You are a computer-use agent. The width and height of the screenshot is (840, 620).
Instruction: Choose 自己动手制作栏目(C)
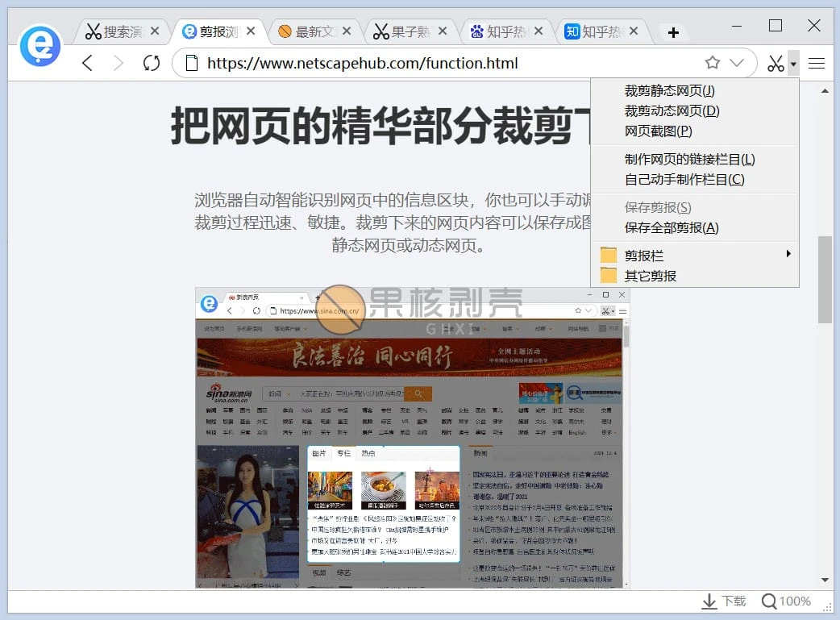pyautogui.click(x=694, y=180)
